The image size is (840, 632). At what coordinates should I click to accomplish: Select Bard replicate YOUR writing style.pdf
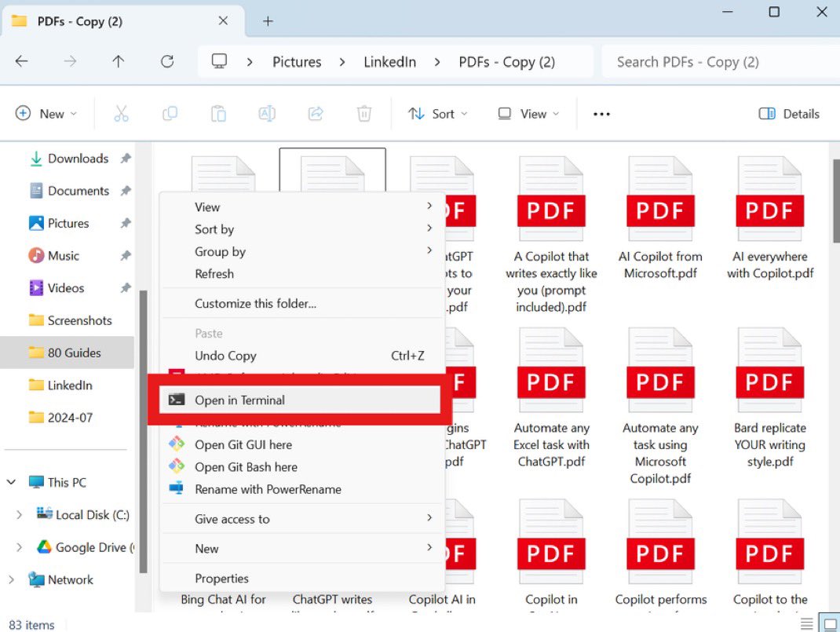770,398
